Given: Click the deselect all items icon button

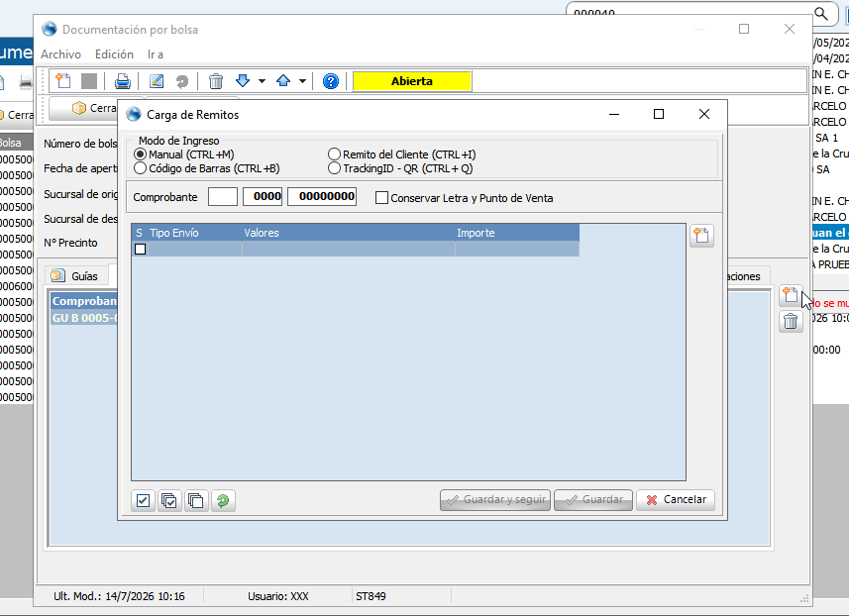Looking at the screenshot, I should [x=196, y=501].
